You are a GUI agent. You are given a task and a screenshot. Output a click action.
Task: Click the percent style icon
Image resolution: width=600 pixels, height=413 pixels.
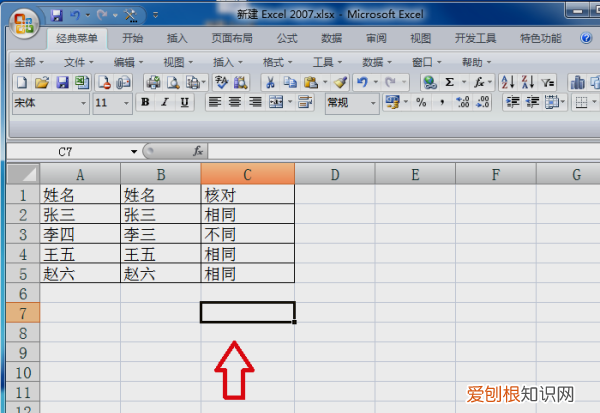421,103
